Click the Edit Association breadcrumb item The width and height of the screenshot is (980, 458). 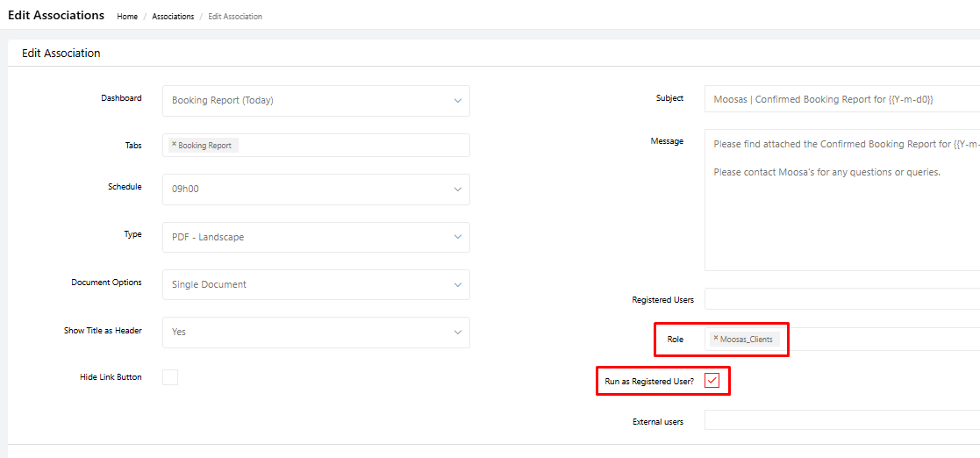tap(235, 17)
